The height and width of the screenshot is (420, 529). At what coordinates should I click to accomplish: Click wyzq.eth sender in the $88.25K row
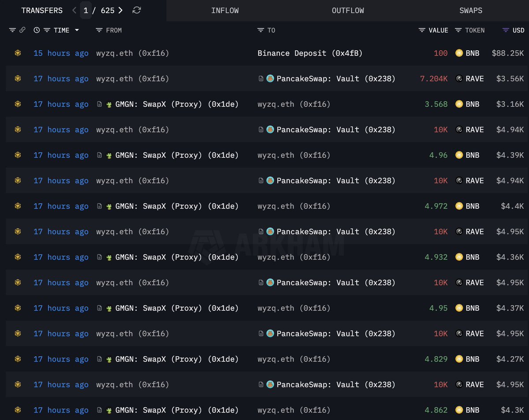point(133,53)
